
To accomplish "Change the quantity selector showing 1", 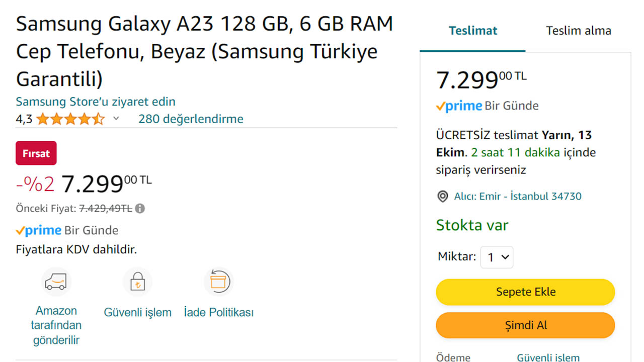I will pyautogui.click(x=497, y=256).
